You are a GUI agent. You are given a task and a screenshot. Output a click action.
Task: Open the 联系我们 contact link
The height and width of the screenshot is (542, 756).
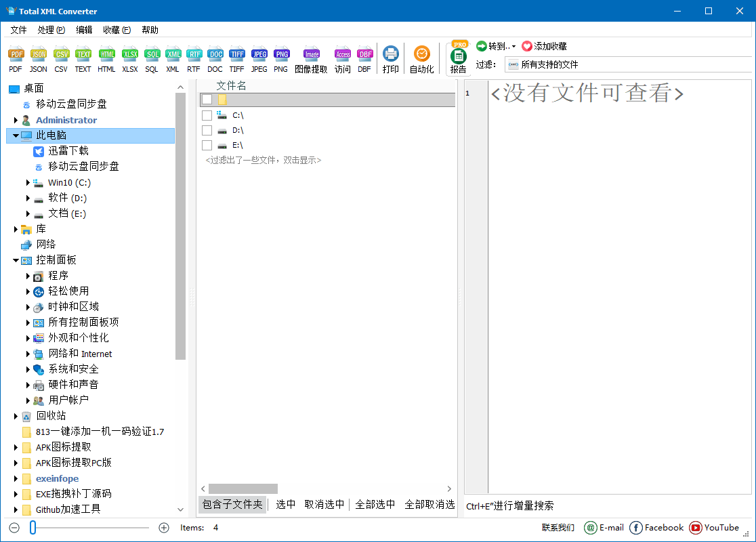(x=558, y=528)
